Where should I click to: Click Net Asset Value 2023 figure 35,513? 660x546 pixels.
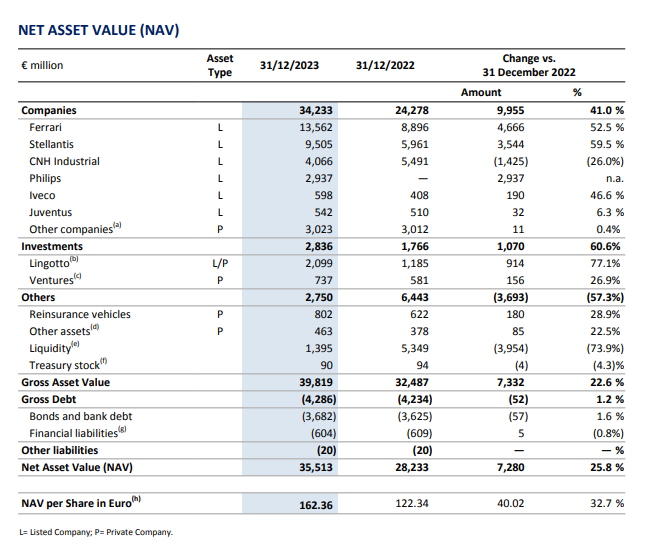tap(316, 467)
